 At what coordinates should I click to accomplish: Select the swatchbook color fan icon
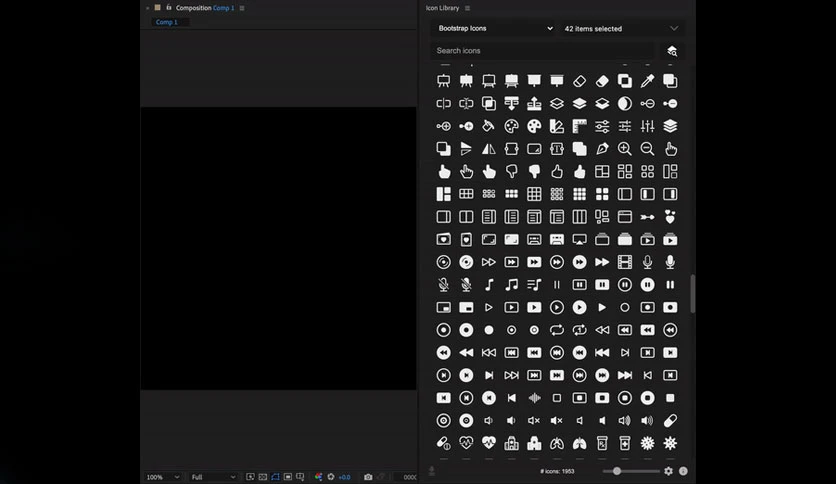pyautogui.click(x=557, y=126)
